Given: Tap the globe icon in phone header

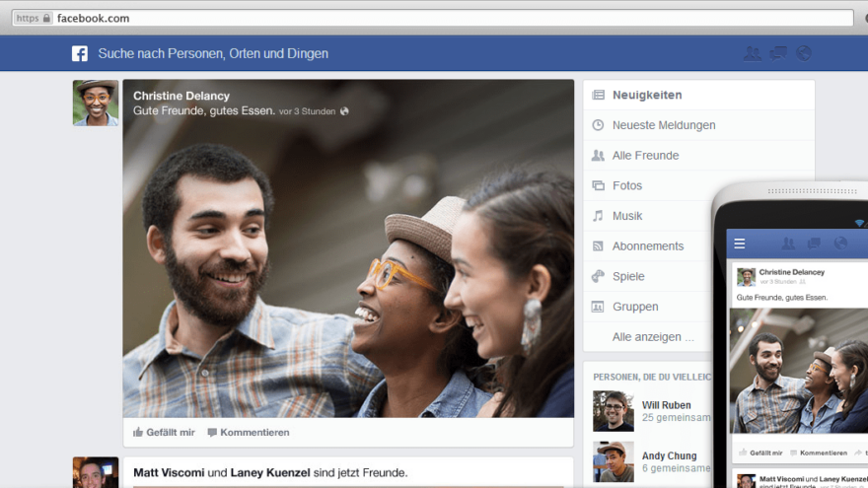Looking at the screenshot, I should point(840,243).
